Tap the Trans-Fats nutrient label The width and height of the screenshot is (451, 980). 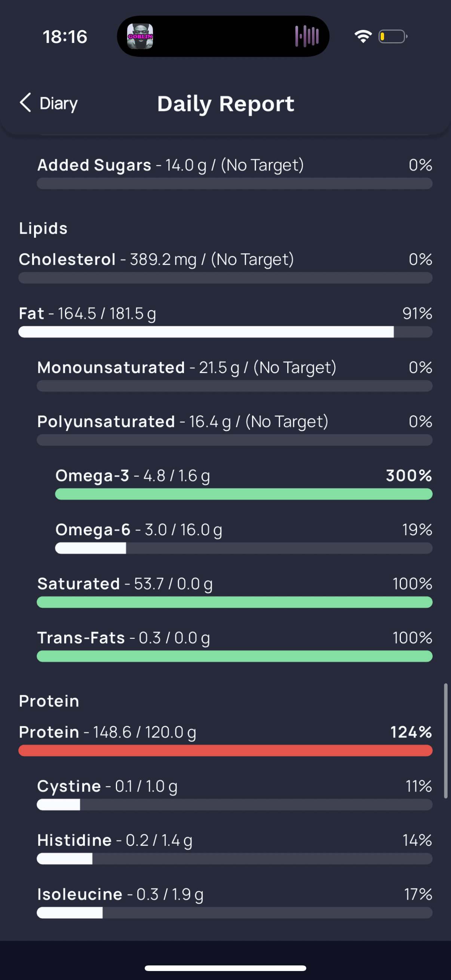81,638
